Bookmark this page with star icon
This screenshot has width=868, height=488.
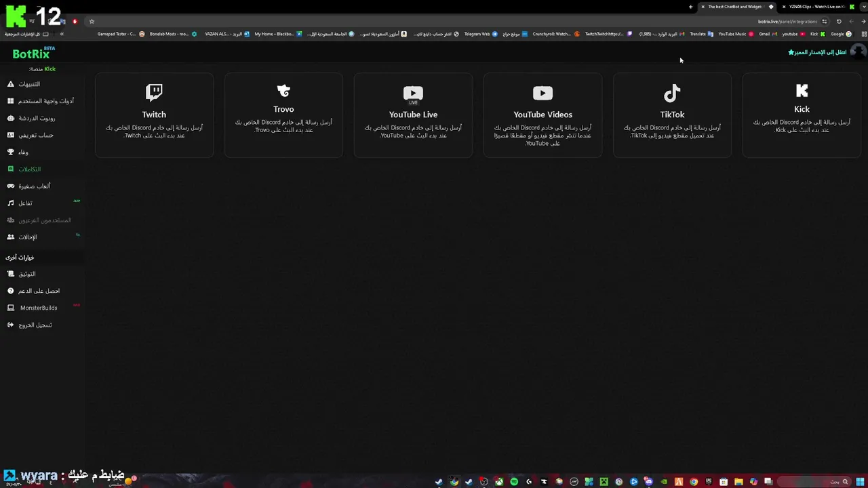coord(92,21)
